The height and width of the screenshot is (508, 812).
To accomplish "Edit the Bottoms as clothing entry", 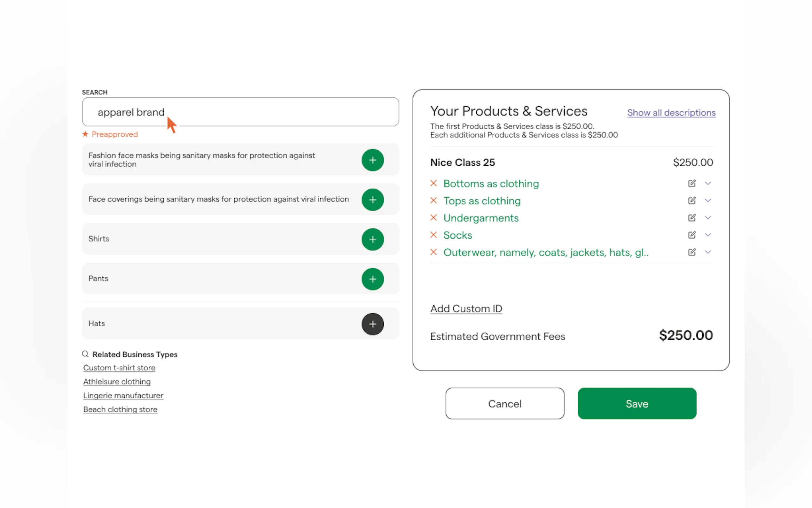I will (691, 183).
